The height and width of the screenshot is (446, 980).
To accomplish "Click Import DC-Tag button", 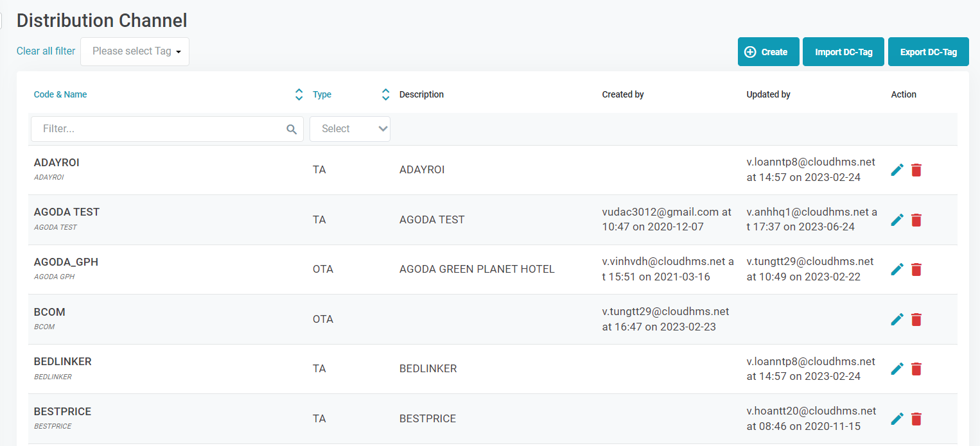I will point(843,52).
